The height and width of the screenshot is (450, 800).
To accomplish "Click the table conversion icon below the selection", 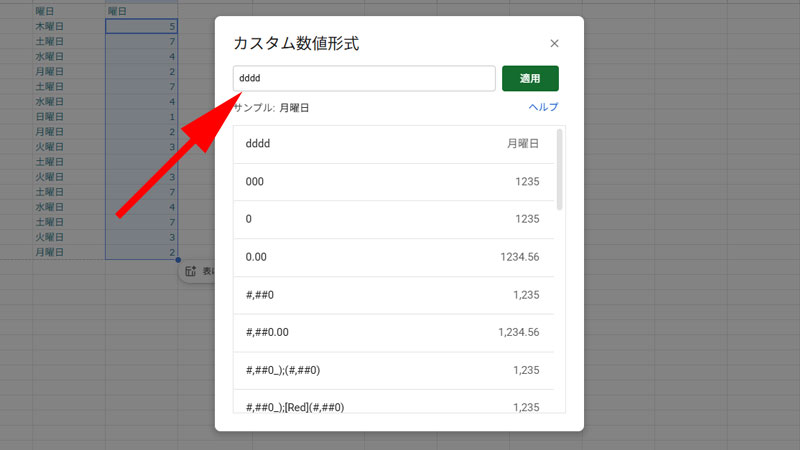I will pyautogui.click(x=190, y=271).
